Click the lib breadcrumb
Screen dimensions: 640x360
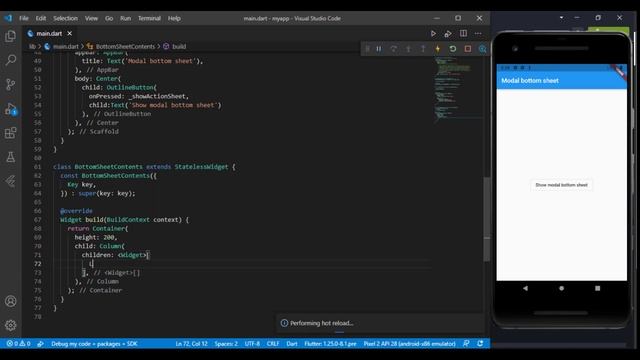coord(32,47)
